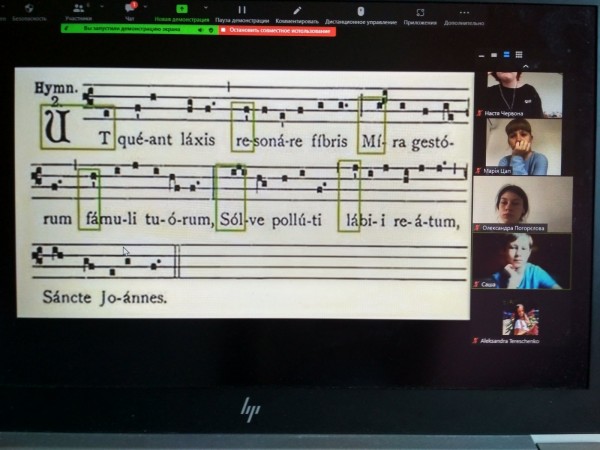Click muted mic icon beside Марія Цап
Image resolution: width=600 pixels, height=450 pixels.
pyautogui.click(x=478, y=171)
